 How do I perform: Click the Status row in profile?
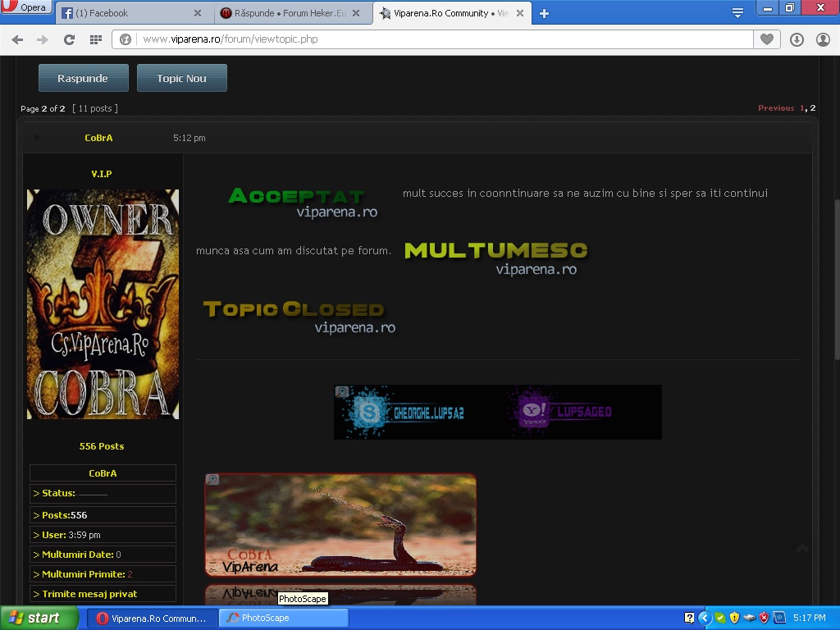(x=103, y=493)
